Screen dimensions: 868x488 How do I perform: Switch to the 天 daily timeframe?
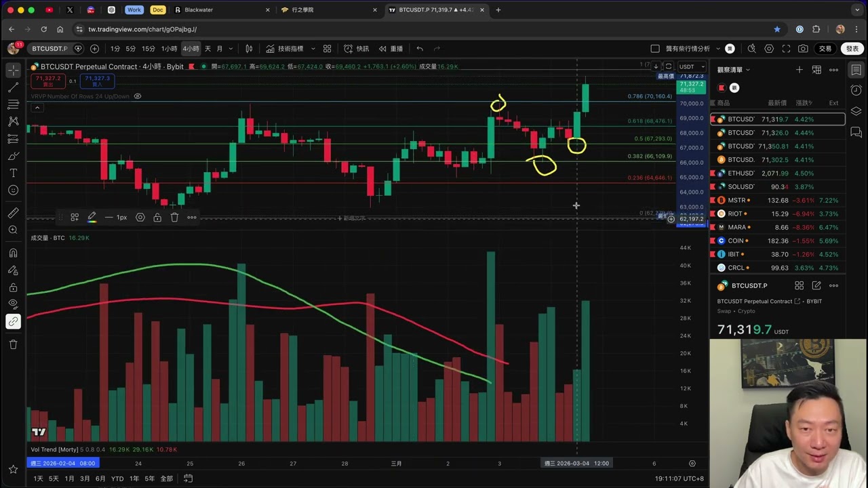click(208, 49)
